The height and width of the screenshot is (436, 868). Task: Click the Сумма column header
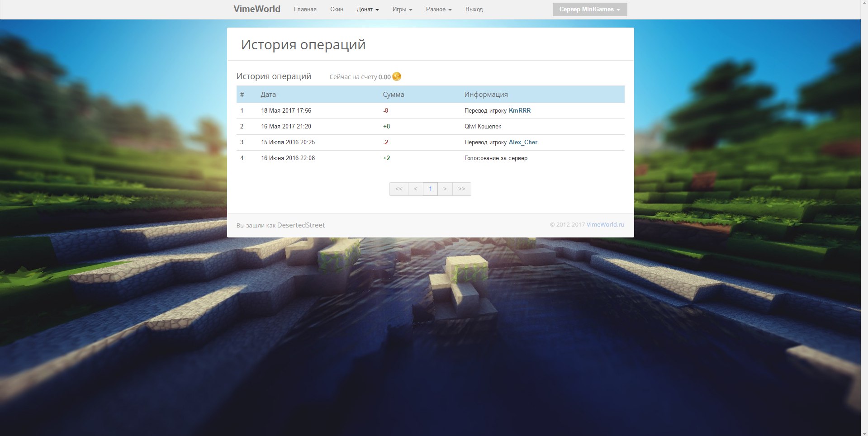click(394, 95)
